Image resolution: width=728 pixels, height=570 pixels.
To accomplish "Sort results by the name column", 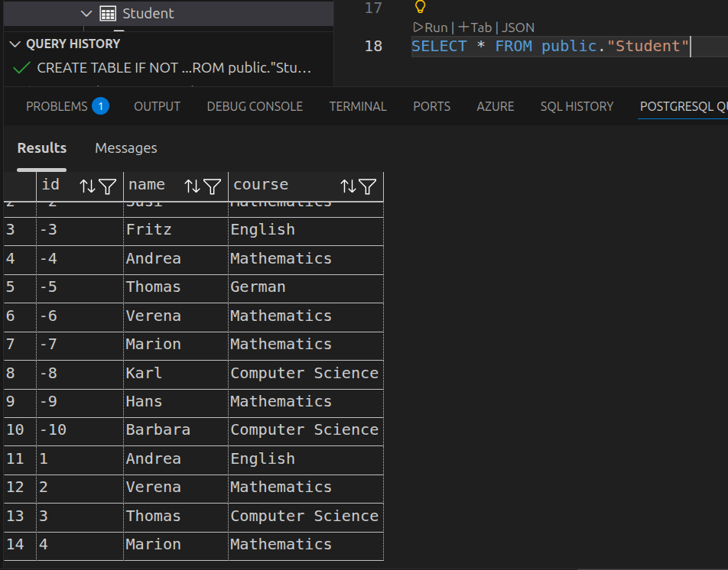I will pos(192,186).
